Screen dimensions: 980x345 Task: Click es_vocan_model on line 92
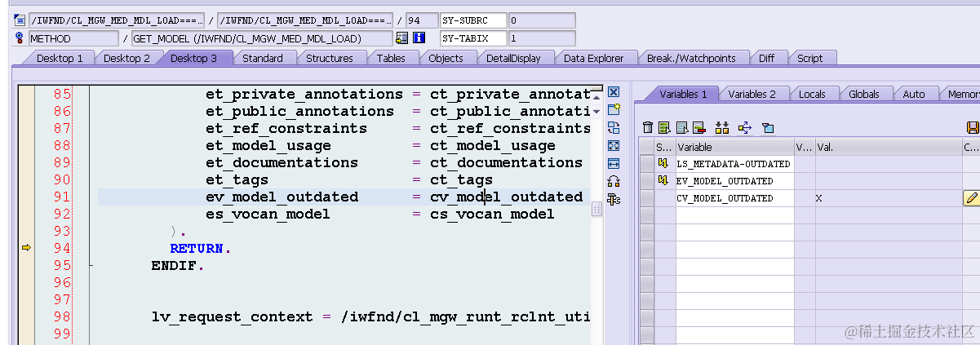point(268,214)
